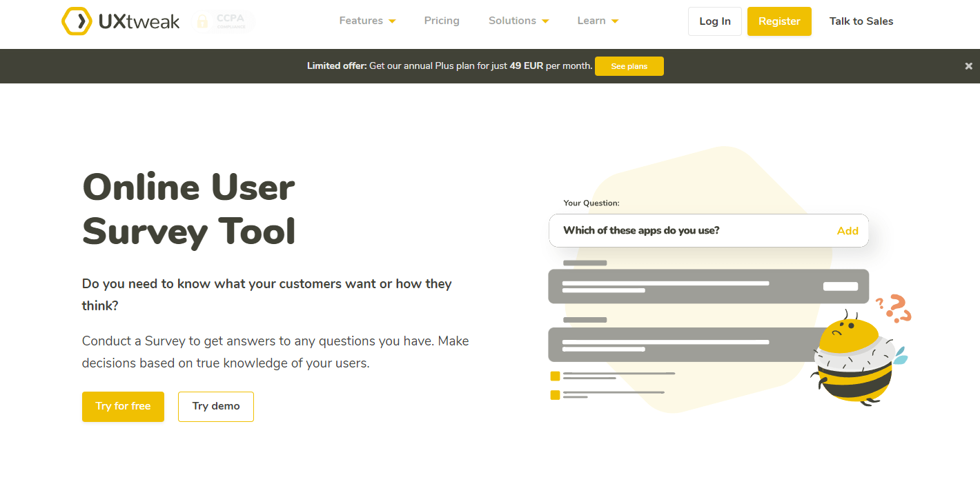Go to the Pricing page

[x=442, y=21]
